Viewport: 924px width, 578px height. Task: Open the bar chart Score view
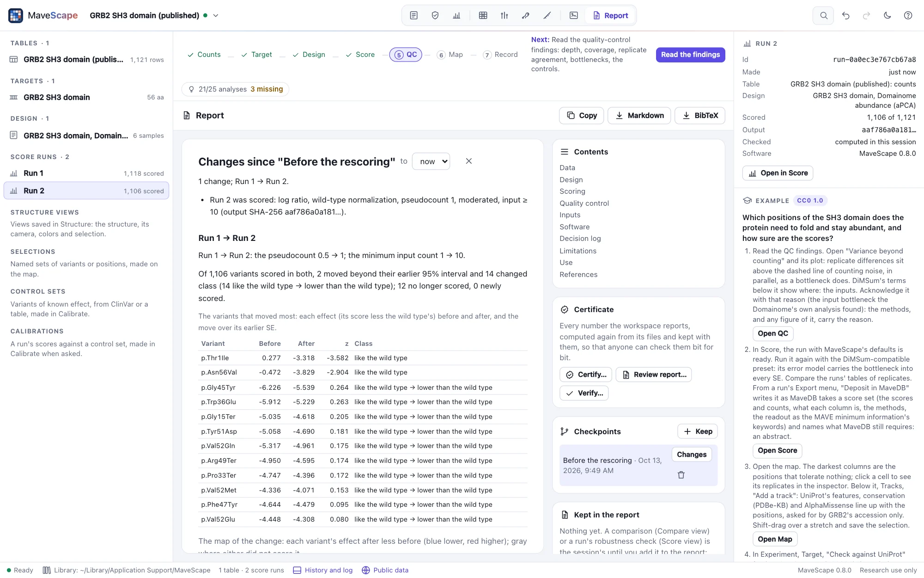point(456,15)
